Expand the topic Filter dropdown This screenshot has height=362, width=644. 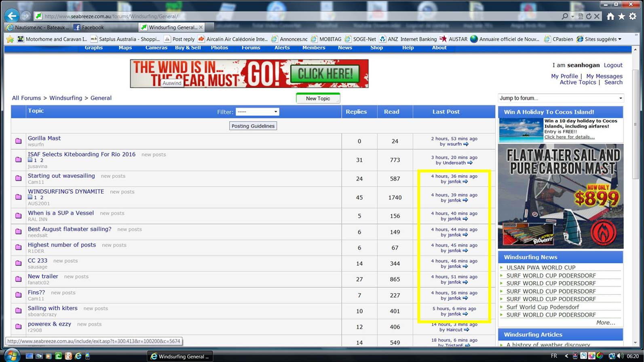point(258,112)
